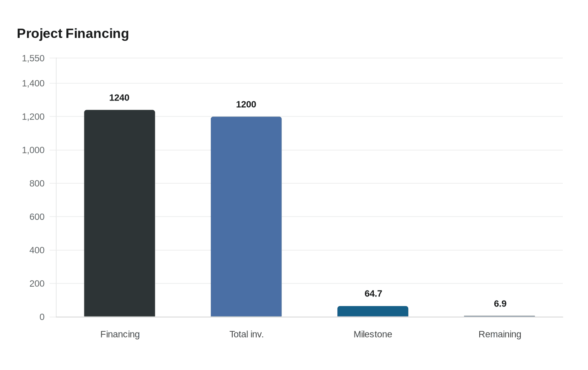Click the 1,550 y-axis tick label
The width and height of the screenshot is (588, 370).
[x=33, y=58]
